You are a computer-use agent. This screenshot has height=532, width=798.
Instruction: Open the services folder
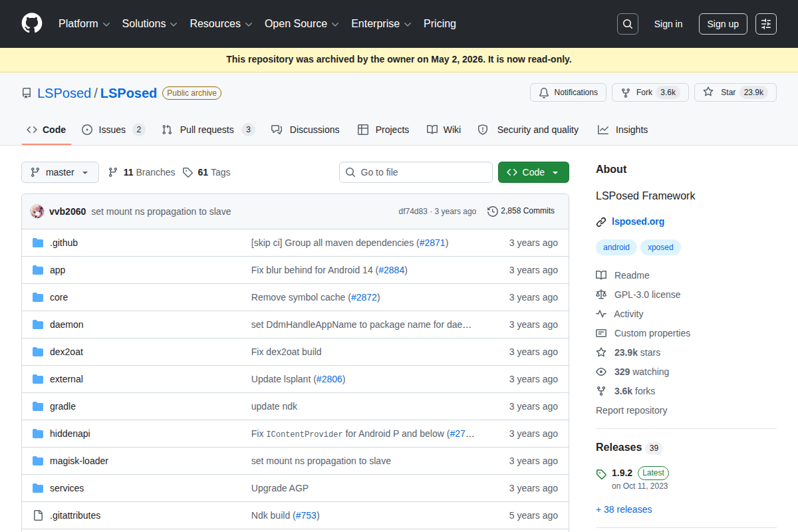pos(67,488)
